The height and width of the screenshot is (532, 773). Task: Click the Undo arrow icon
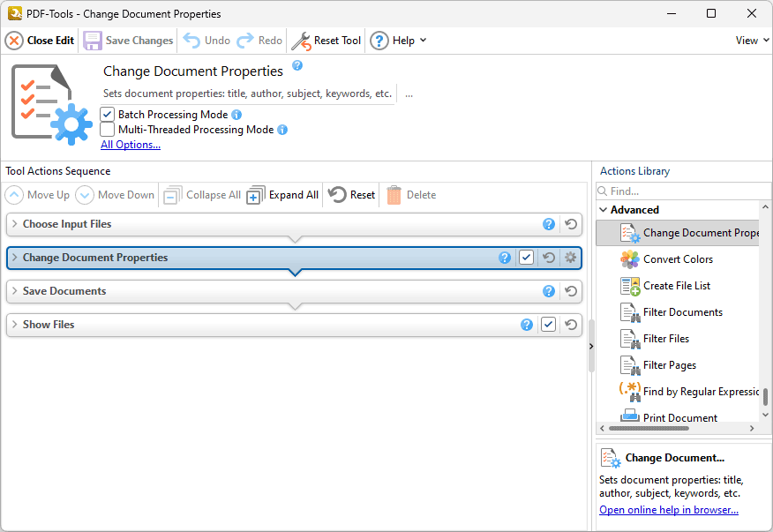tap(191, 41)
